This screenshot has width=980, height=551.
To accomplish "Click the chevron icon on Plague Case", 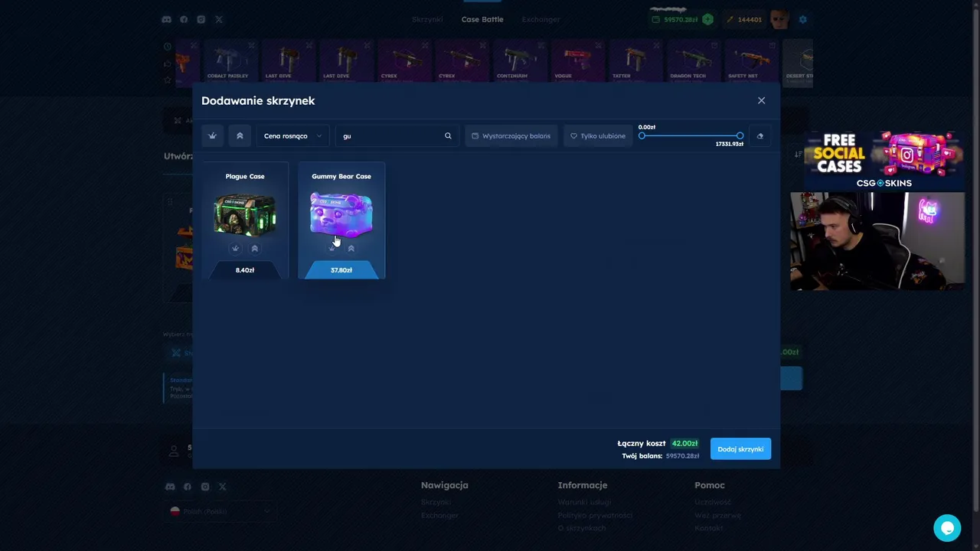I will 255,248.
